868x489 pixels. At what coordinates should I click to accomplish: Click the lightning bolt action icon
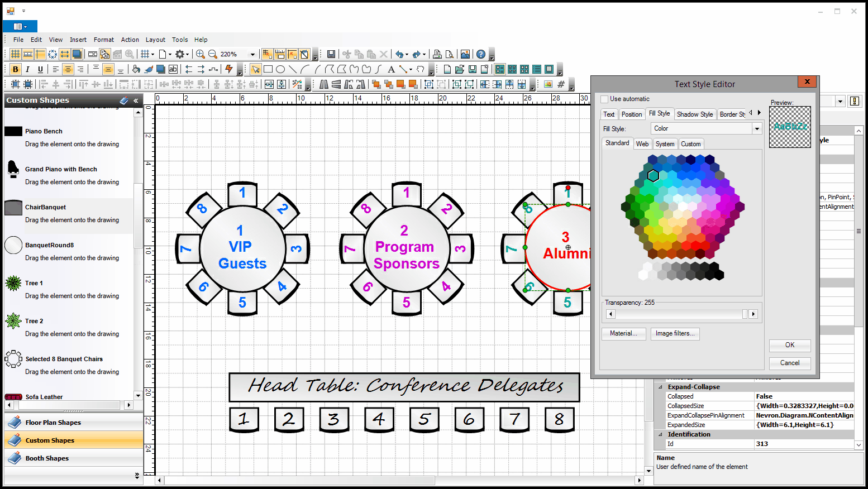[228, 69]
